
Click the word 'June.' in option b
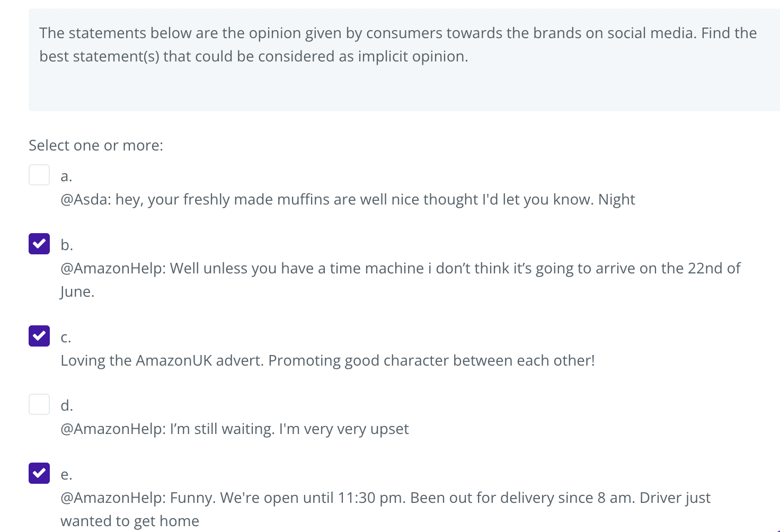pos(77,291)
